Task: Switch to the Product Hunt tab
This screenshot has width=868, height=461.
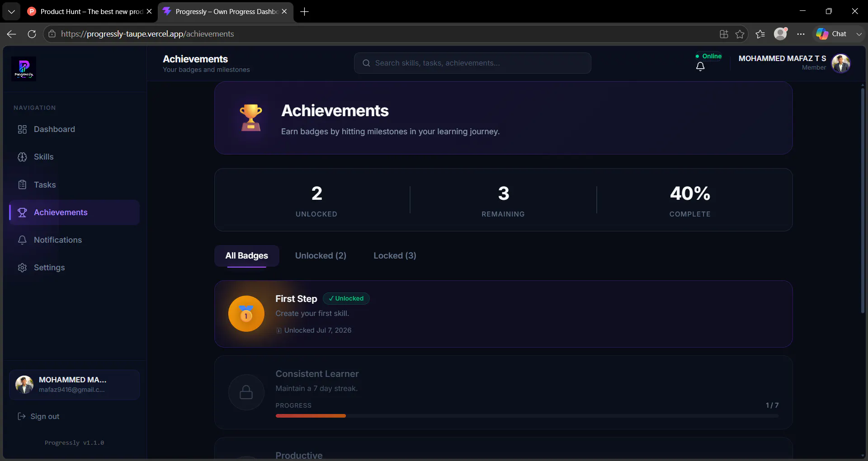Action: coord(90,11)
